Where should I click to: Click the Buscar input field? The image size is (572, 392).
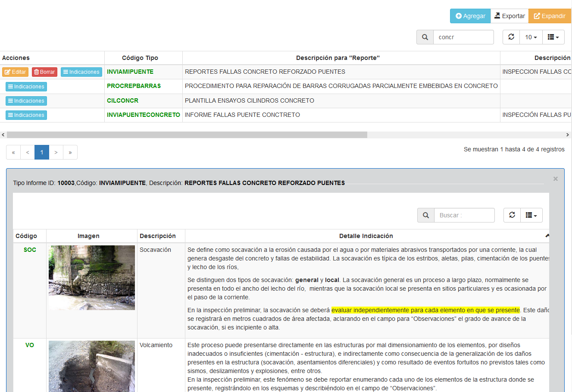click(464, 215)
